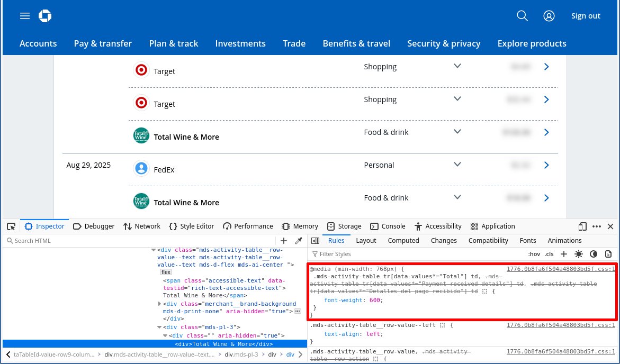Click the FedEx person avatar icon
The width and height of the screenshot is (620, 364).
pyautogui.click(x=141, y=168)
